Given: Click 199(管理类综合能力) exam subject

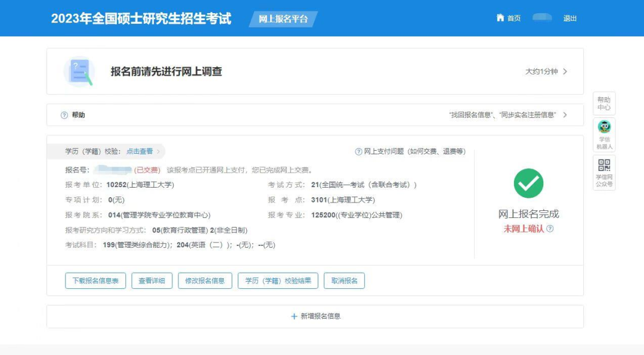Looking at the screenshot, I should (x=137, y=245).
